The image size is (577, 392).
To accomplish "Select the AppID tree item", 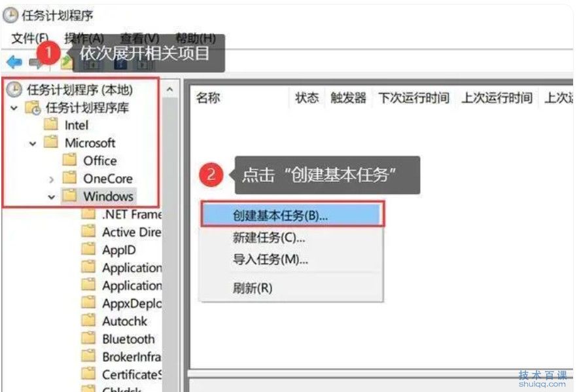I will pyautogui.click(x=119, y=250).
